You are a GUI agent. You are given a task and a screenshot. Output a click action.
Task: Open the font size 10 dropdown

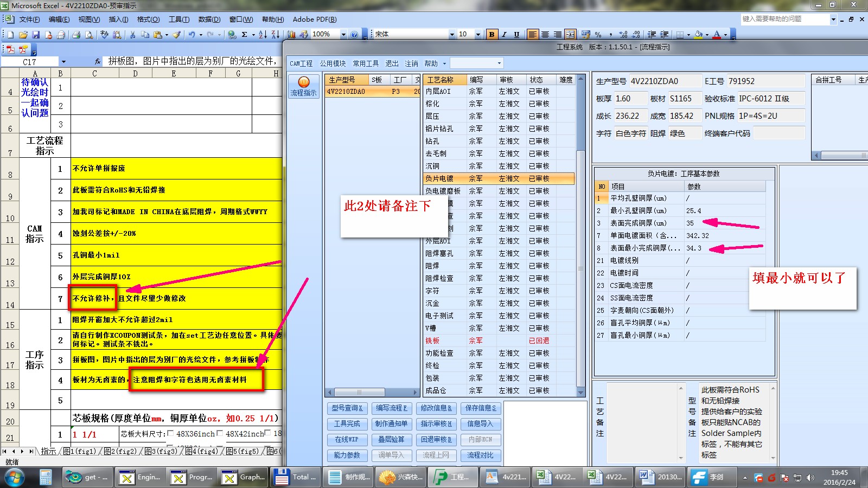pos(478,34)
